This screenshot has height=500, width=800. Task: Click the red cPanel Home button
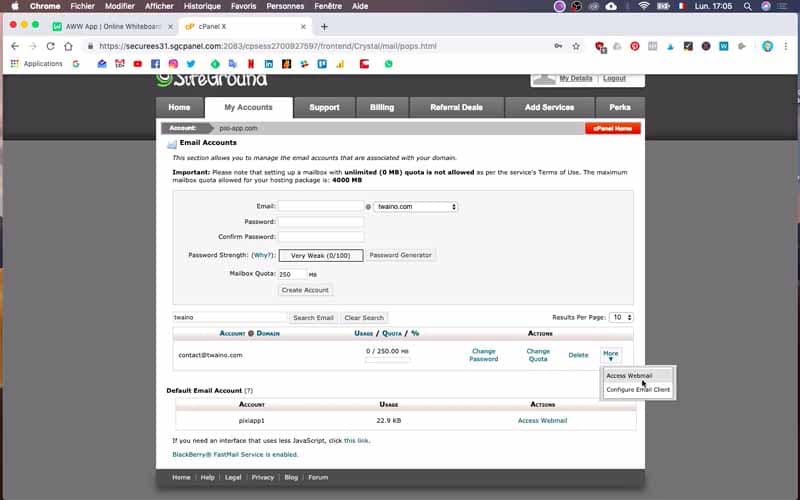[613, 128]
